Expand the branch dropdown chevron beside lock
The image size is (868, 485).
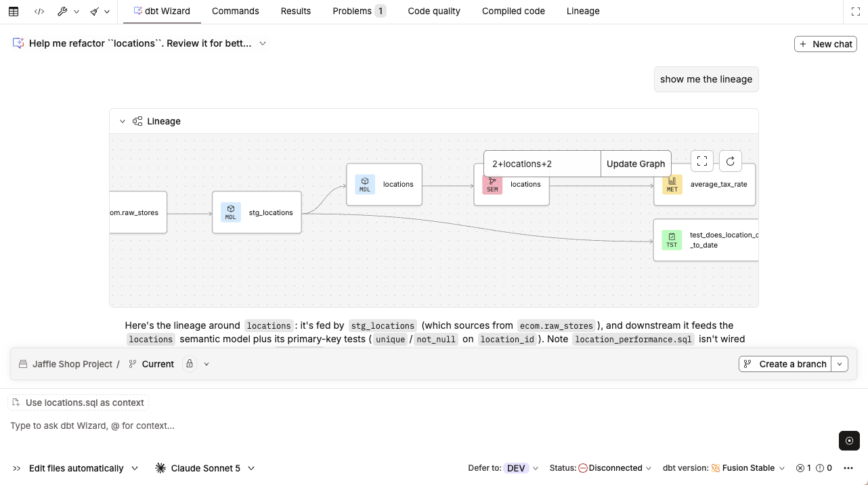point(207,364)
